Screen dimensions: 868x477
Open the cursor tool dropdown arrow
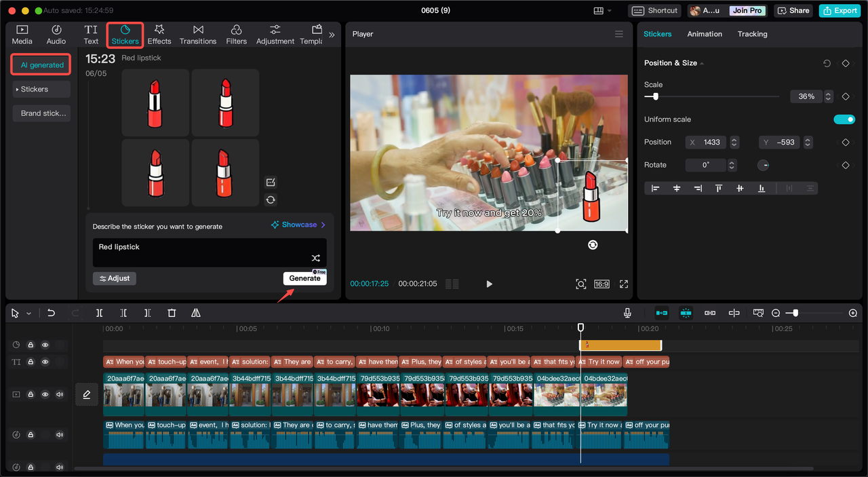(x=28, y=313)
